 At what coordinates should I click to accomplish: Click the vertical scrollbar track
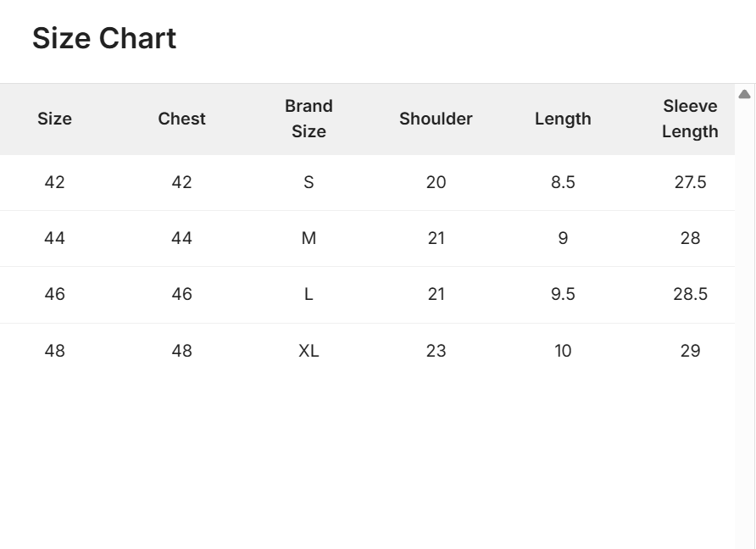[x=744, y=339]
